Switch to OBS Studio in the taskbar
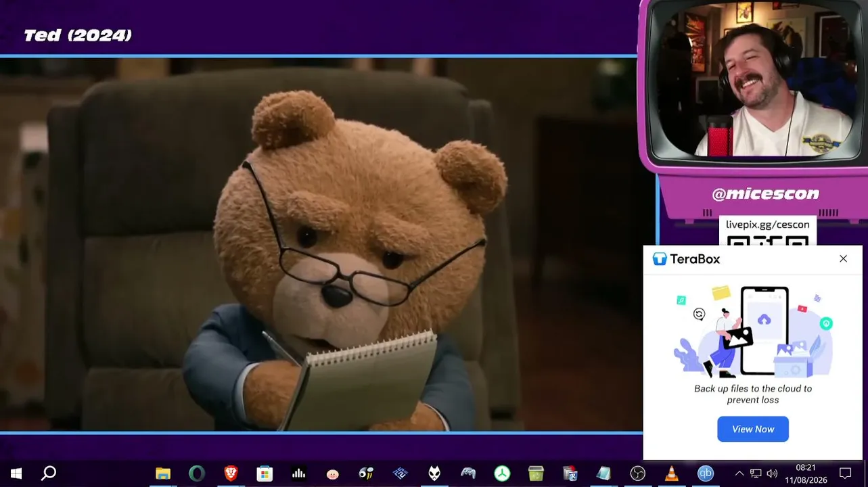Image resolution: width=868 pixels, height=487 pixels. point(637,473)
